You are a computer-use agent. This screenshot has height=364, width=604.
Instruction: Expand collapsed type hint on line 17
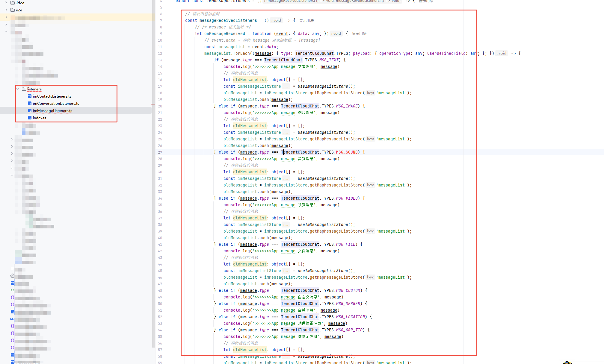tap(286, 87)
